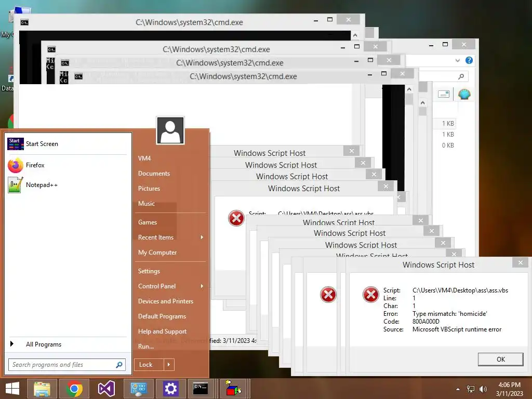
Task: Click the Windows Start button
Action: coord(12,389)
